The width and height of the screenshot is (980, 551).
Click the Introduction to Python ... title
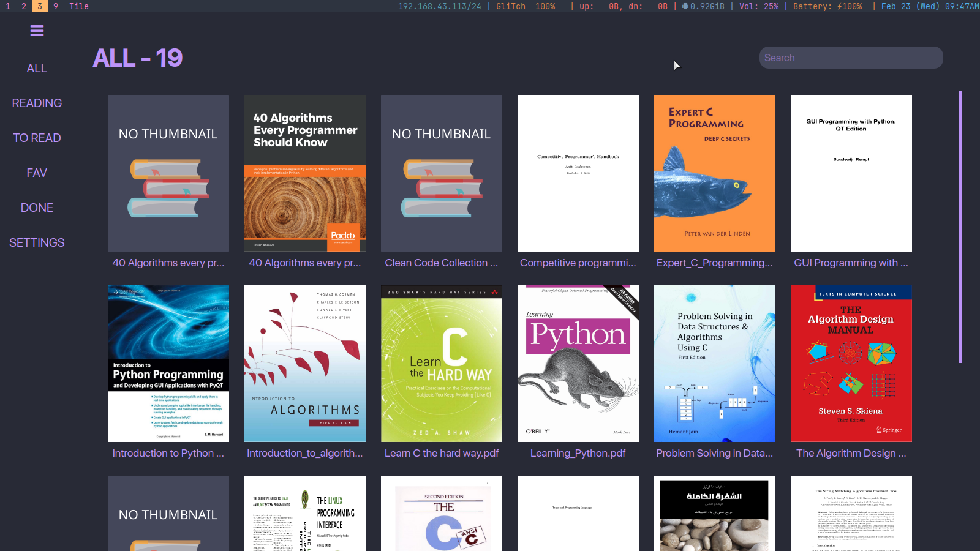click(168, 453)
